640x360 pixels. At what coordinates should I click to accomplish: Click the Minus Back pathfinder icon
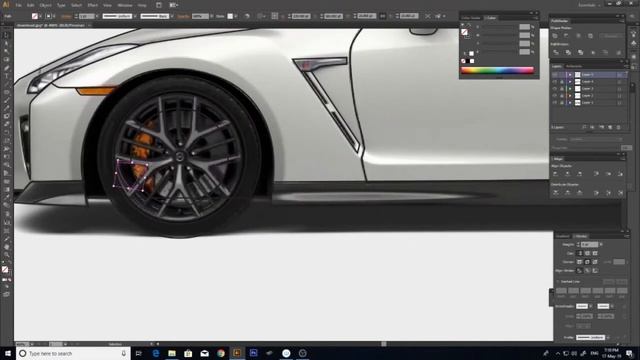[619, 52]
